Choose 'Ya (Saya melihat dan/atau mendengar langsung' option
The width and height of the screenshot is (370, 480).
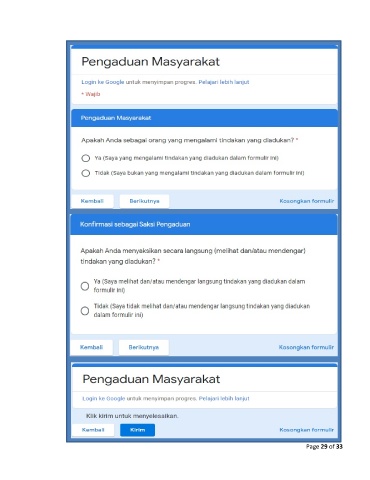pyautogui.click(x=85, y=286)
